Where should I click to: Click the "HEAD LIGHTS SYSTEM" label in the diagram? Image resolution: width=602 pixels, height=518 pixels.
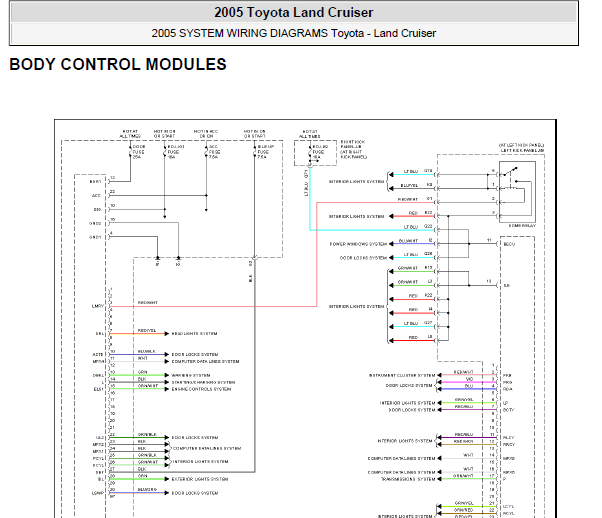[x=194, y=334]
